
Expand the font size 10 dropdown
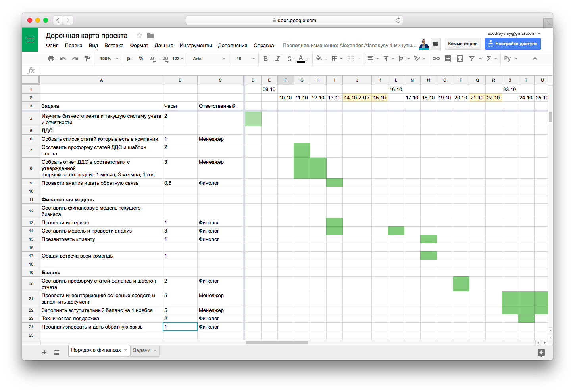coord(245,59)
